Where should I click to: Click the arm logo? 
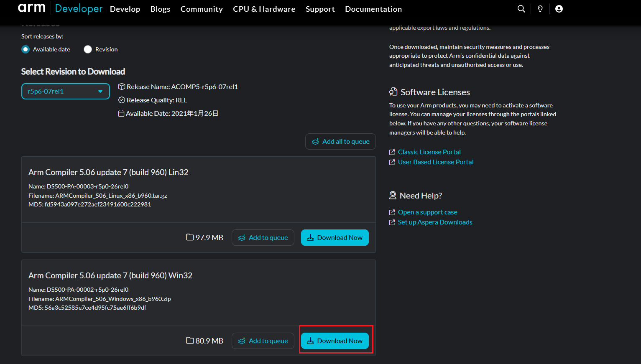[x=32, y=8]
